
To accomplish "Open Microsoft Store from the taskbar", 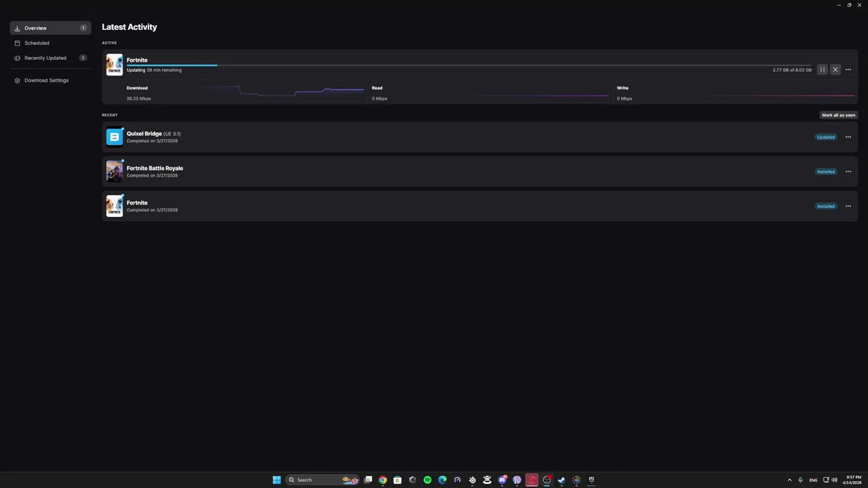I will tap(397, 480).
